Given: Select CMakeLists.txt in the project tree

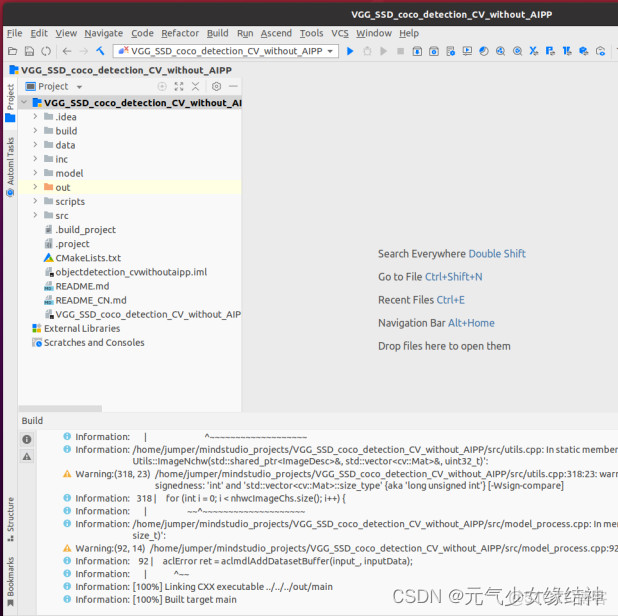Looking at the screenshot, I should 88,258.
